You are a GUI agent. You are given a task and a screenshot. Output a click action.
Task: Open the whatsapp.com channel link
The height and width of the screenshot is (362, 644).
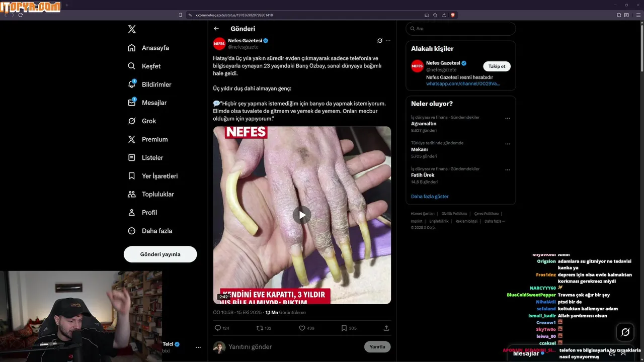click(463, 84)
